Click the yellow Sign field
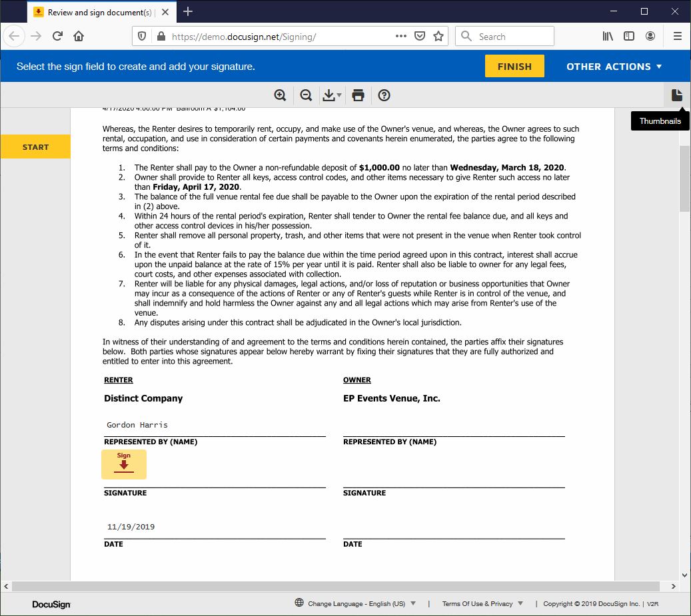 tap(124, 464)
